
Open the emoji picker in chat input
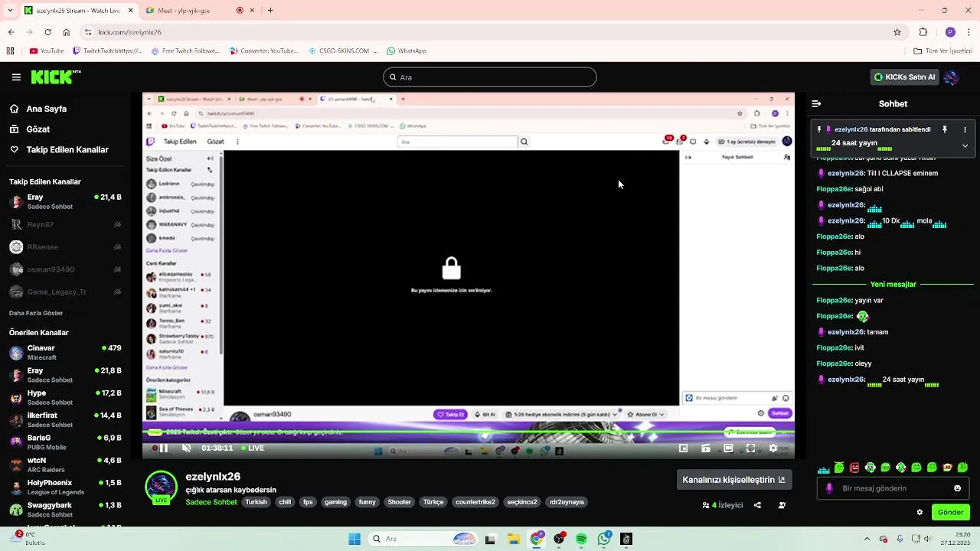click(957, 488)
